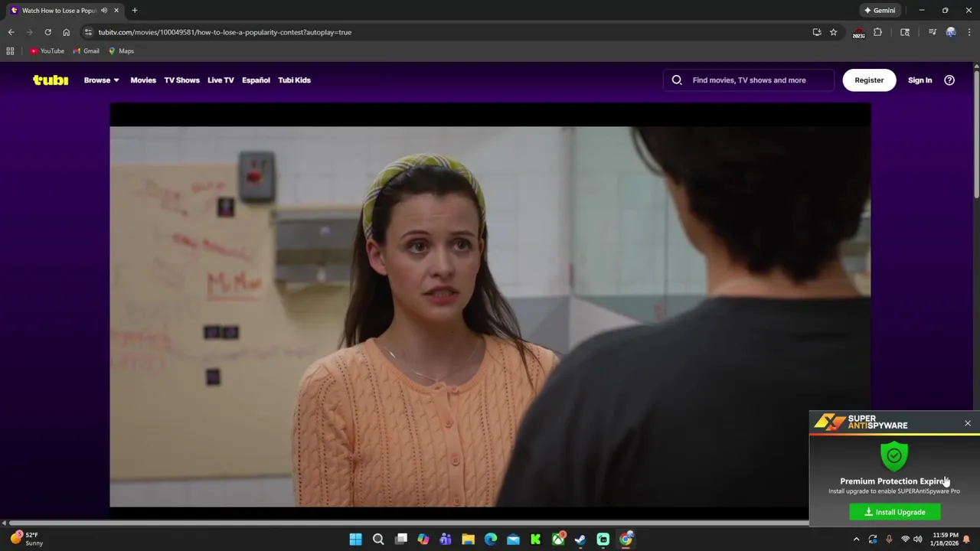
Task: Click the address bar URL
Action: click(x=225, y=32)
